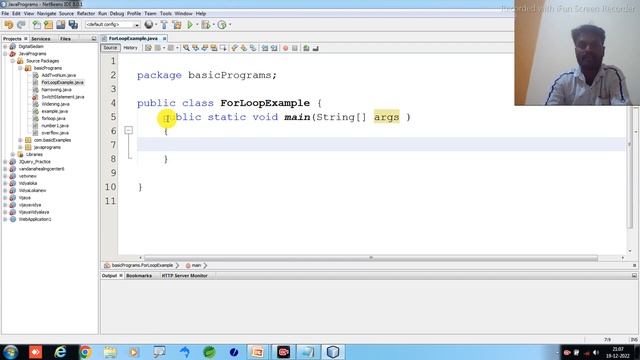This screenshot has width=640, height=360.
Task: Click the Shift Line Right icon
Action: pyautogui.click(x=274, y=48)
